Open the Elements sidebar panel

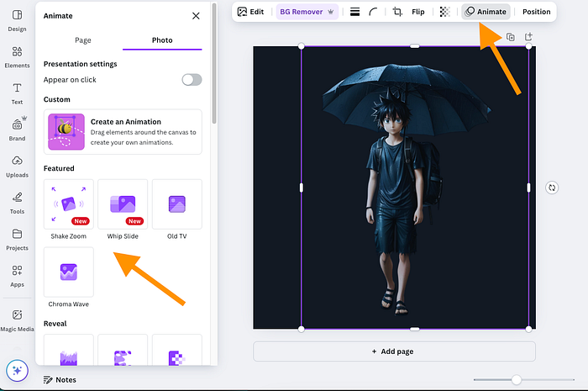pyautogui.click(x=17, y=57)
